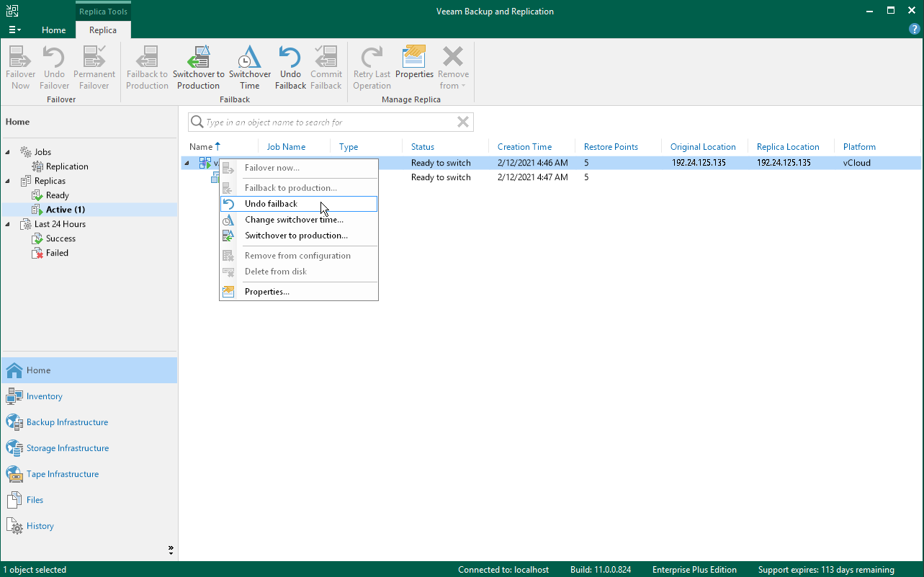This screenshot has width=924, height=577.
Task: Sort by the Type column header
Action: 349,147
